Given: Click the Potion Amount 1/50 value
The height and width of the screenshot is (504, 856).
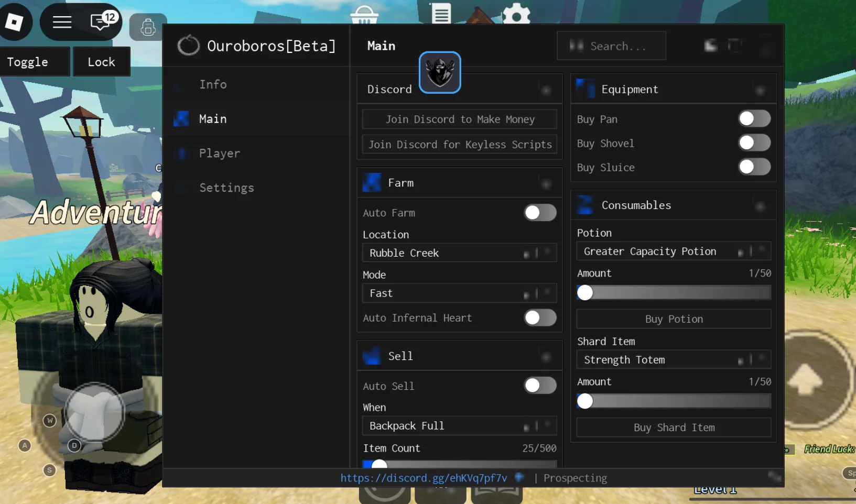Looking at the screenshot, I should tap(760, 273).
